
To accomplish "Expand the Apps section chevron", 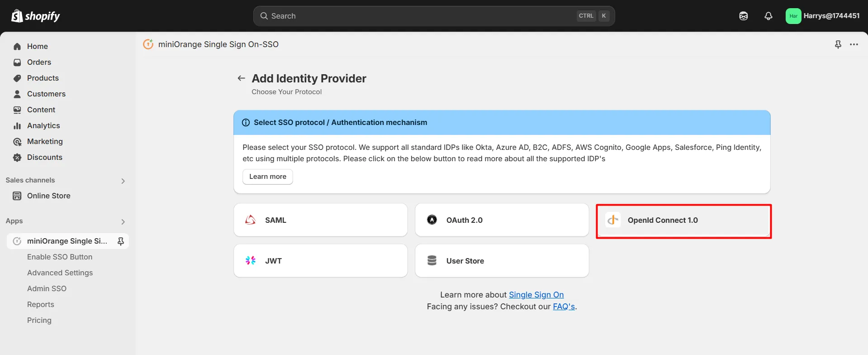I will tap(123, 221).
